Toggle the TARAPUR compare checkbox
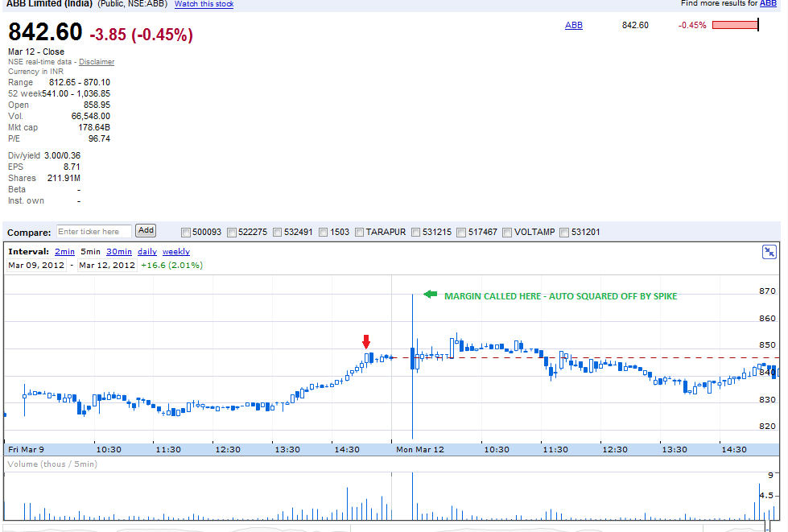Image resolution: width=788 pixels, height=532 pixels. [359, 233]
